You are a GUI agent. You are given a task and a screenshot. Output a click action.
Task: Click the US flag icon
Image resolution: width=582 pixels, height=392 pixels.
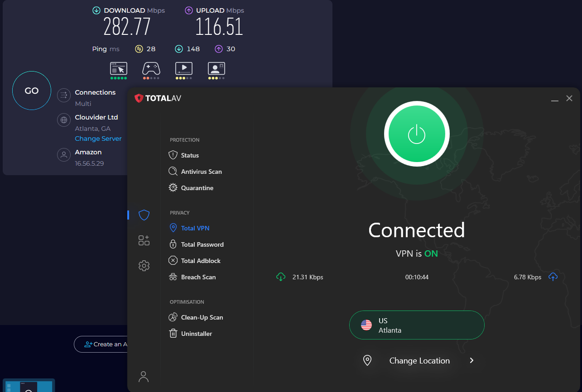[366, 325]
